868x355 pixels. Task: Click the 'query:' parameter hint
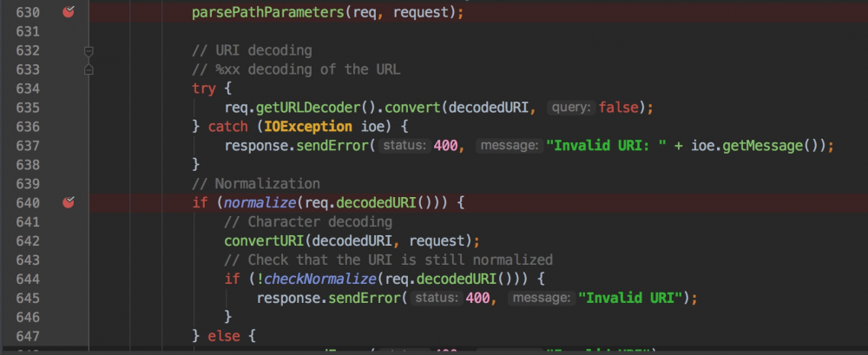point(571,108)
